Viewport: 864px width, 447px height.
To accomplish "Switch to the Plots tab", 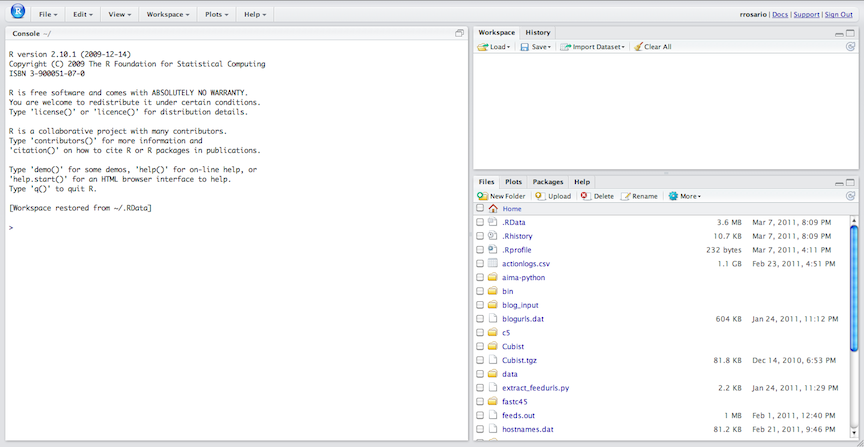I will click(514, 182).
